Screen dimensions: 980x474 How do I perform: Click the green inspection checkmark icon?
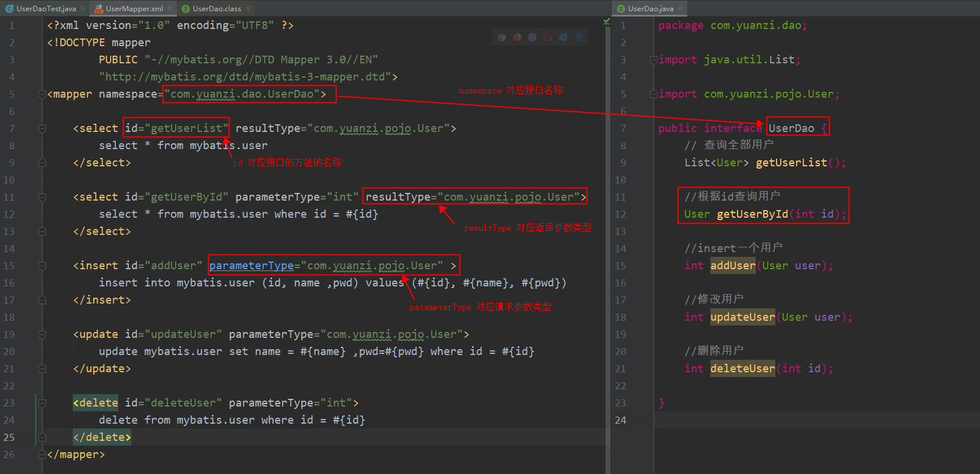coord(606,22)
